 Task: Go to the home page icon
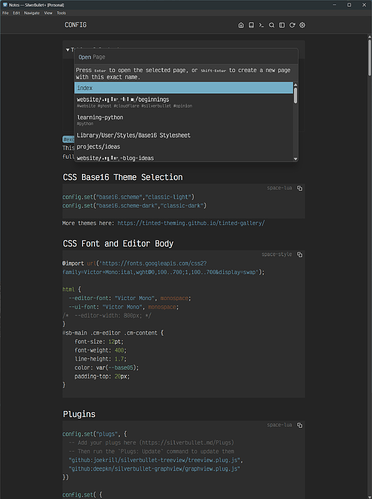tap(241, 25)
